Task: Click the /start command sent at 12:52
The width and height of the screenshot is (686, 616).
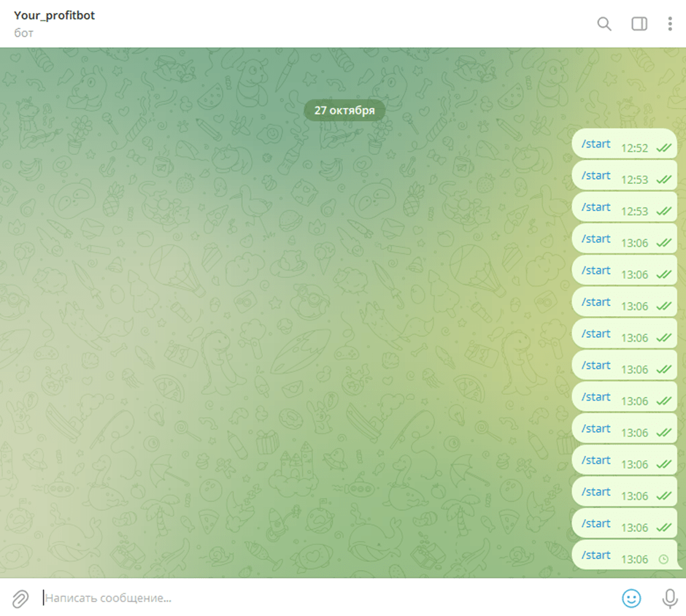Action: [x=596, y=144]
